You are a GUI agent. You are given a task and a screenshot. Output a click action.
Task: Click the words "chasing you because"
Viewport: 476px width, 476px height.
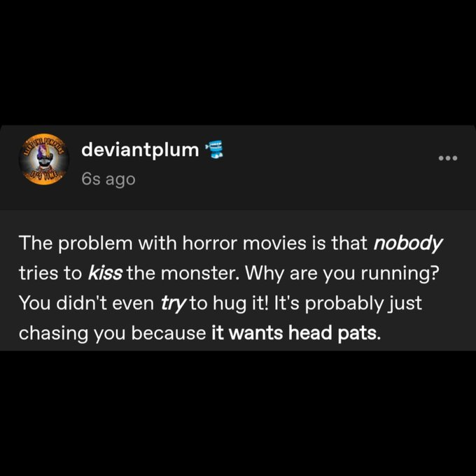[x=113, y=333]
